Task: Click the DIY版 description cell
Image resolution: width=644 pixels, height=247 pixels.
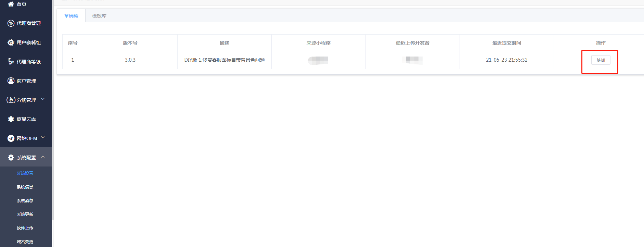Action: point(224,60)
